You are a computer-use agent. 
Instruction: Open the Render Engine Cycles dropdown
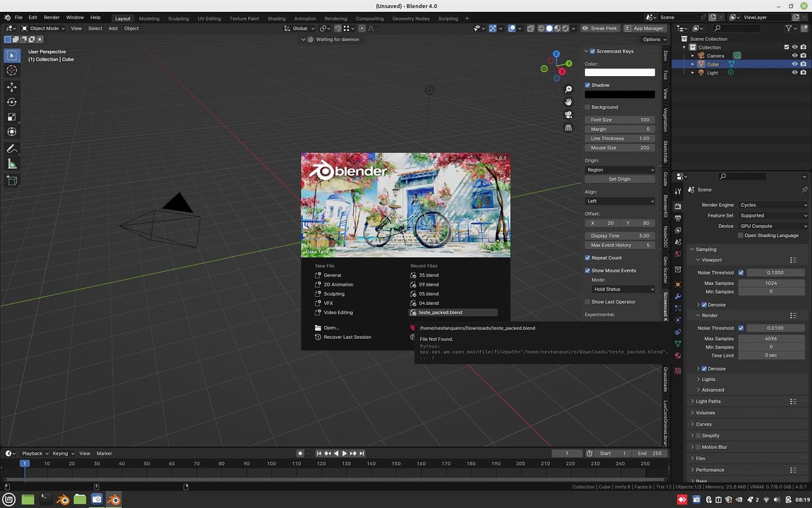point(773,205)
